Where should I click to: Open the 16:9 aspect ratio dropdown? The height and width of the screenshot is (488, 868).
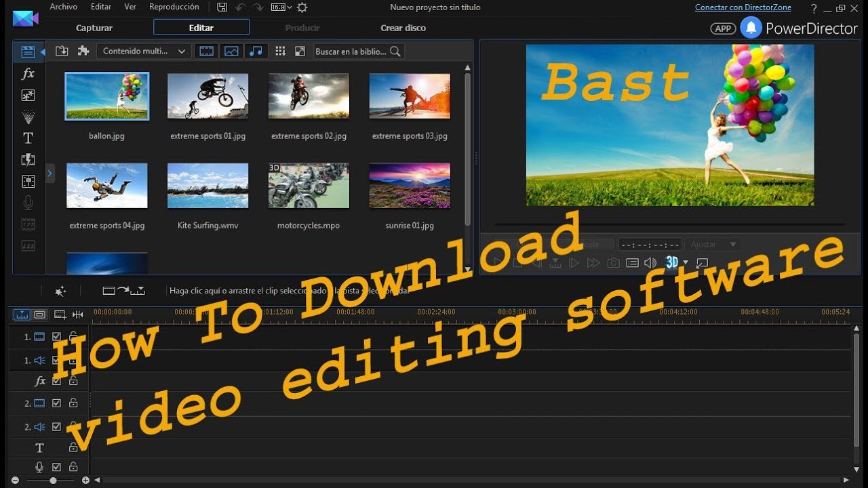[281, 7]
